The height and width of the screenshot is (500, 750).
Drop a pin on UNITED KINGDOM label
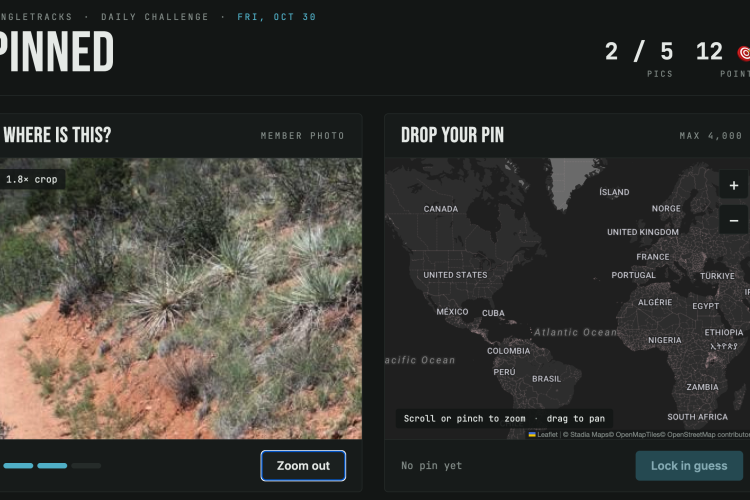[643, 232]
